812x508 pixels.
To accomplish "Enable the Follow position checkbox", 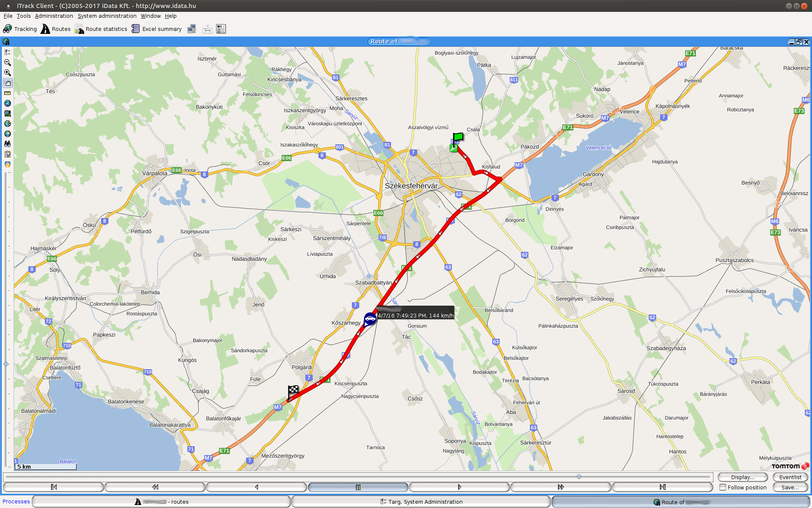I will point(723,487).
